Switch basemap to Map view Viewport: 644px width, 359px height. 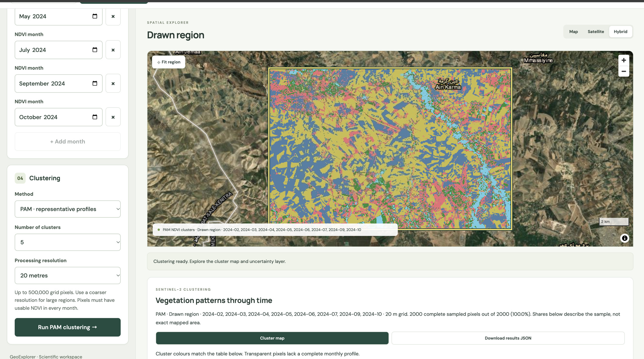573,32
